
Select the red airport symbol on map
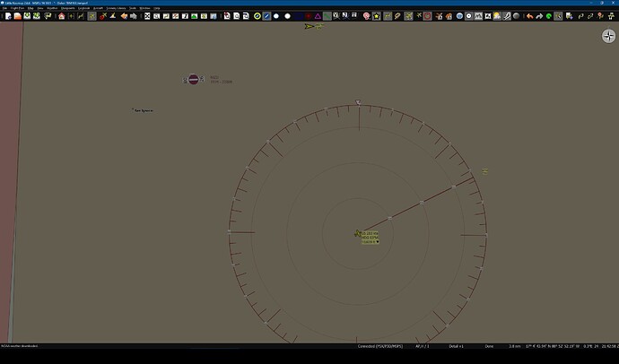coord(194,79)
